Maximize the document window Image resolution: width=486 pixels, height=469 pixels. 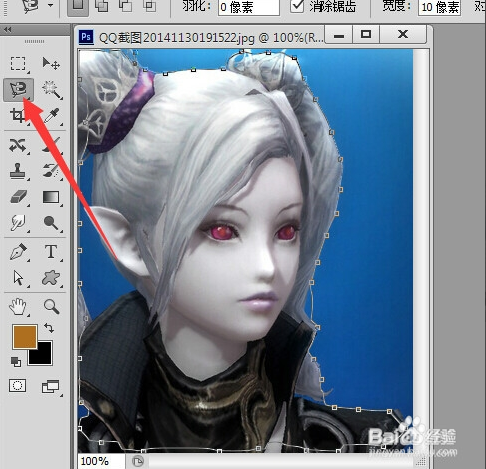coord(366,34)
